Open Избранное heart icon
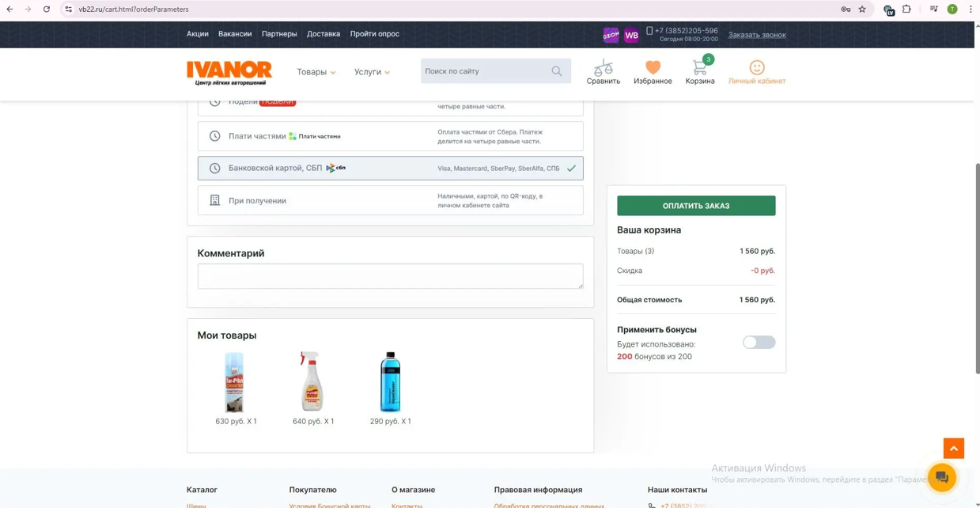The image size is (980, 508). [653, 68]
